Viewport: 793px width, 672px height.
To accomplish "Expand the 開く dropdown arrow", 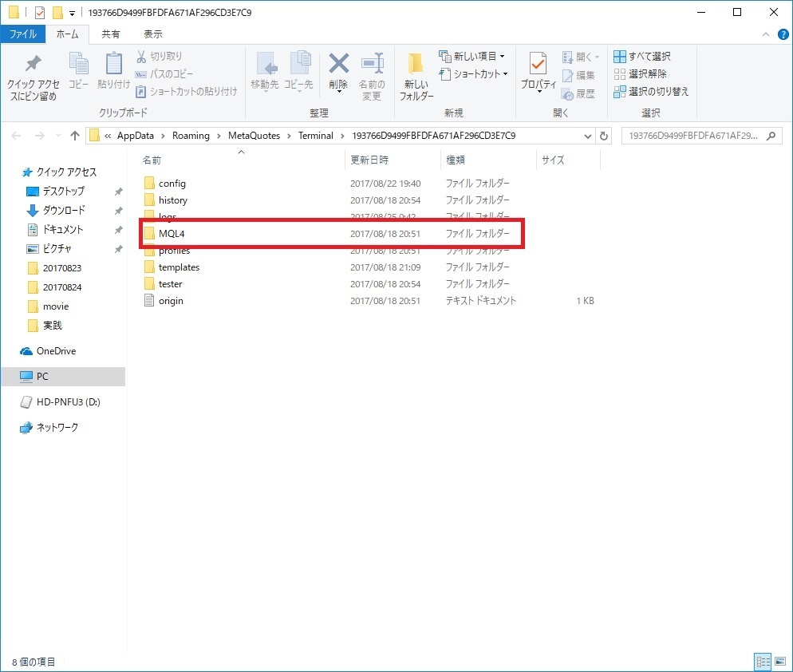I will (598, 55).
